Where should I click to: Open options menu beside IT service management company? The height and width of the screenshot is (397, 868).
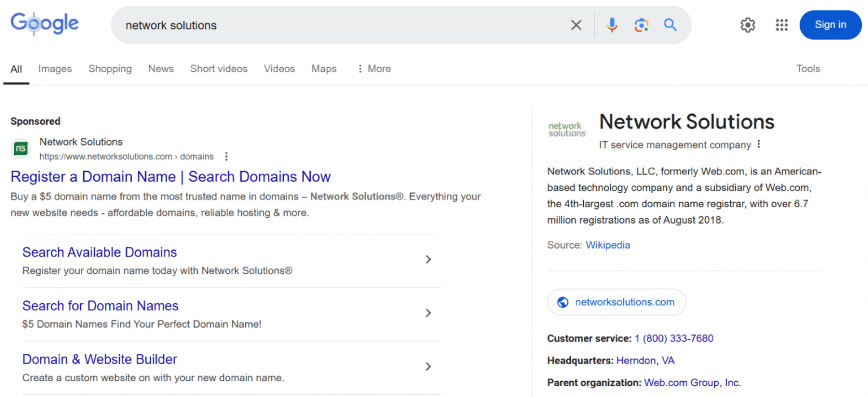coord(758,144)
